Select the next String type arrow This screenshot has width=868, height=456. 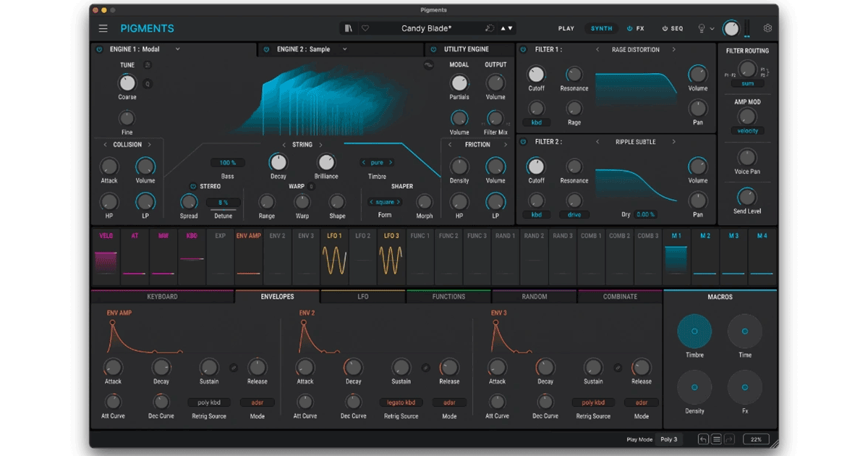(320, 145)
